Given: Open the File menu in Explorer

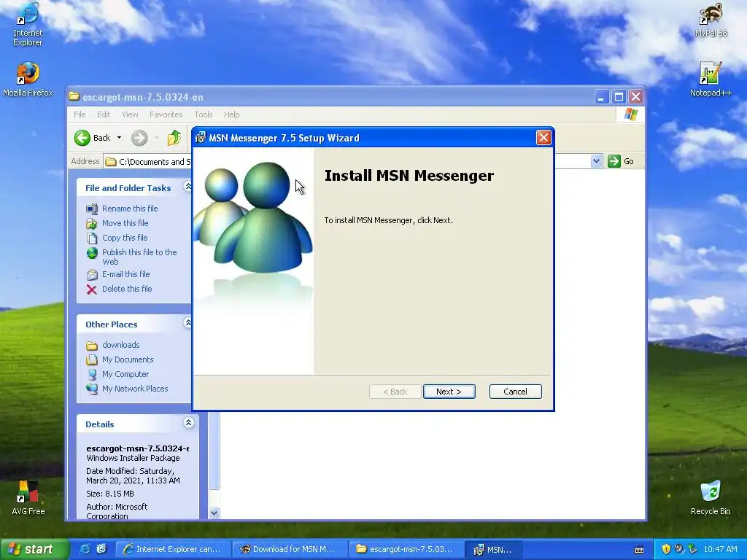Looking at the screenshot, I should click(80, 114).
